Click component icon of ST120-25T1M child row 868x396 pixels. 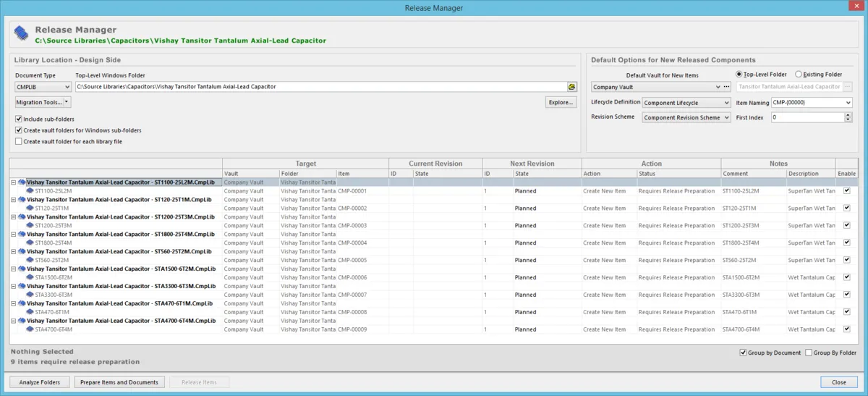[30, 208]
